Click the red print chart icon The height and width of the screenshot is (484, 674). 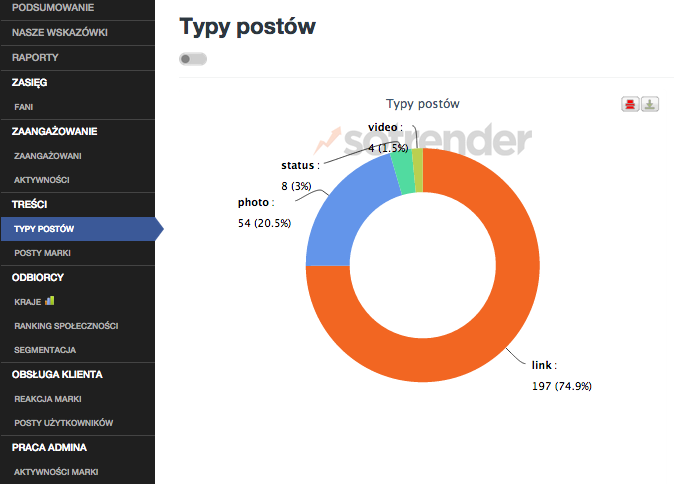(630, 104)
